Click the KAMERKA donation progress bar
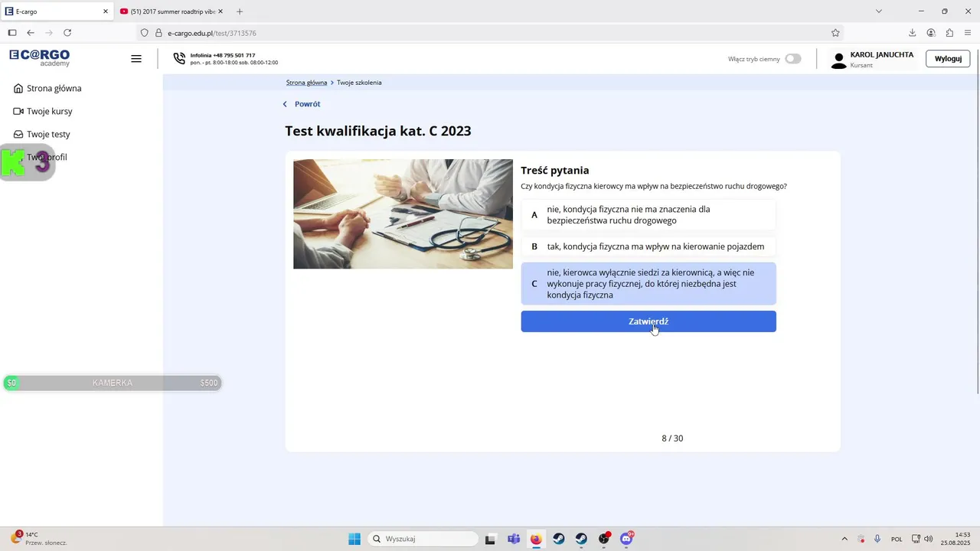The height and width of the screenshot is (551, 980). point(113,383)
